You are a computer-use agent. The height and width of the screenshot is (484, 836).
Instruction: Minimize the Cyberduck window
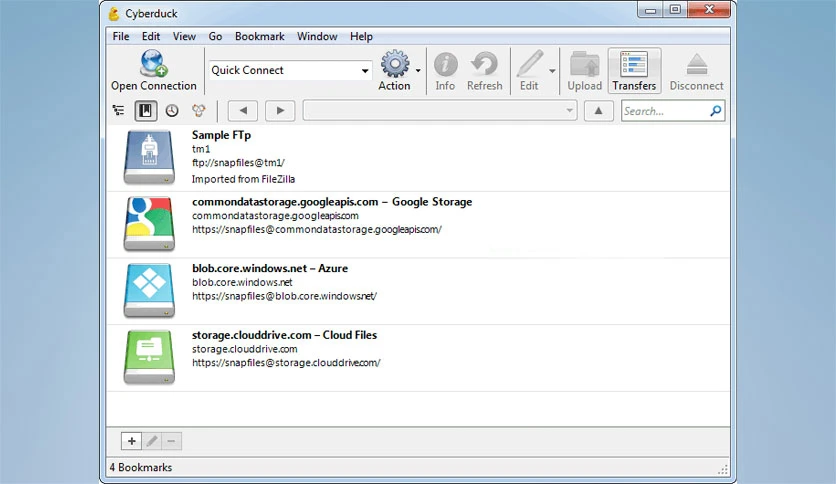click(x=650, y=10)
